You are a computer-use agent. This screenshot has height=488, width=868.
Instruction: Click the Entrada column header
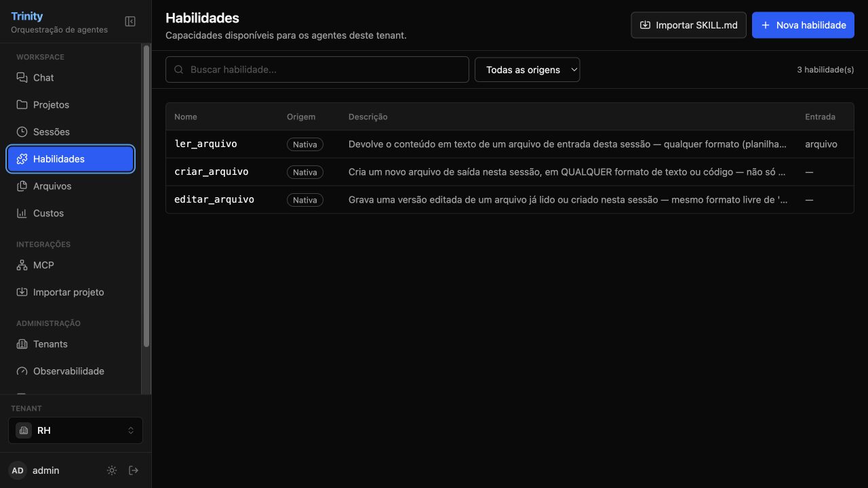[820, 117]
